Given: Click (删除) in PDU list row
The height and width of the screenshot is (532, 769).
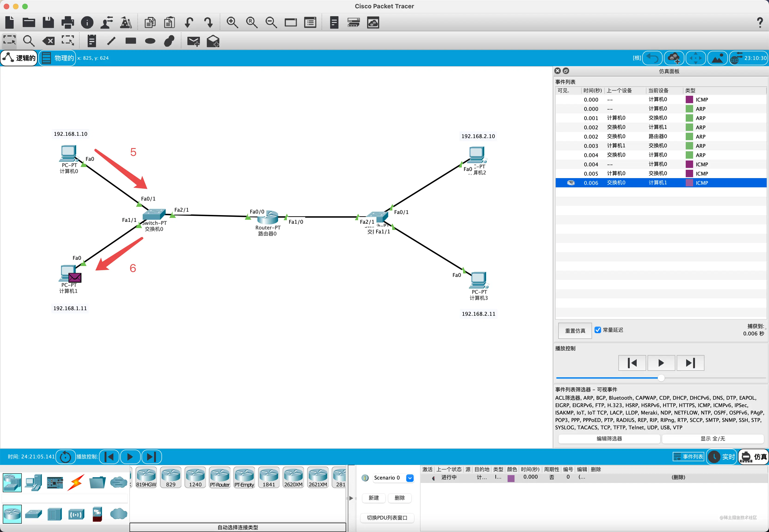Looking at the screenshot, I should 678,477.
